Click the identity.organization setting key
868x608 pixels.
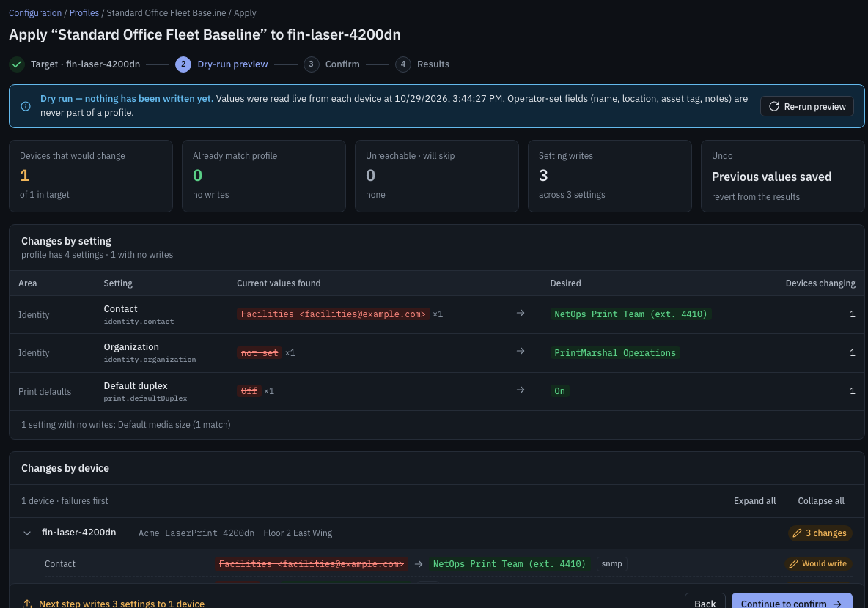(150, 360)
